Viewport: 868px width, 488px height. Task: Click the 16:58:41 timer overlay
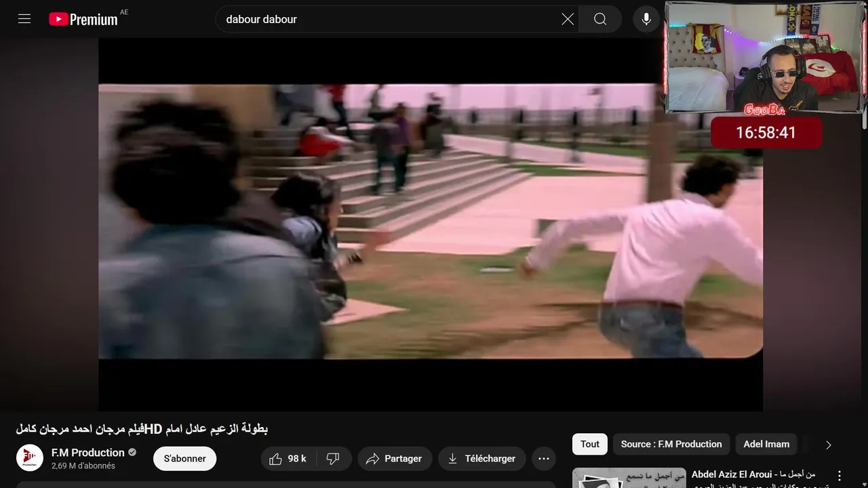tap(766, 132)
